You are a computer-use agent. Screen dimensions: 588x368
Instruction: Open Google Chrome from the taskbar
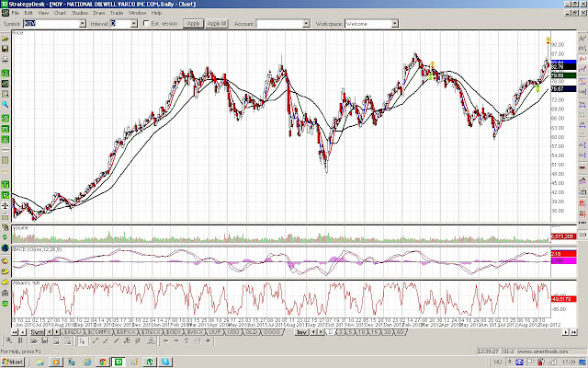click(102, 362)
